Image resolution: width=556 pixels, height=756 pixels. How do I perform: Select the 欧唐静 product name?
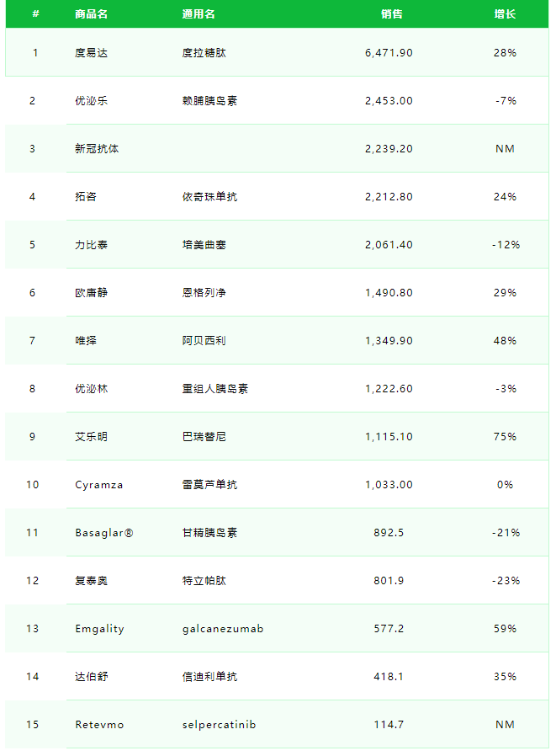[x=91, y=292]
